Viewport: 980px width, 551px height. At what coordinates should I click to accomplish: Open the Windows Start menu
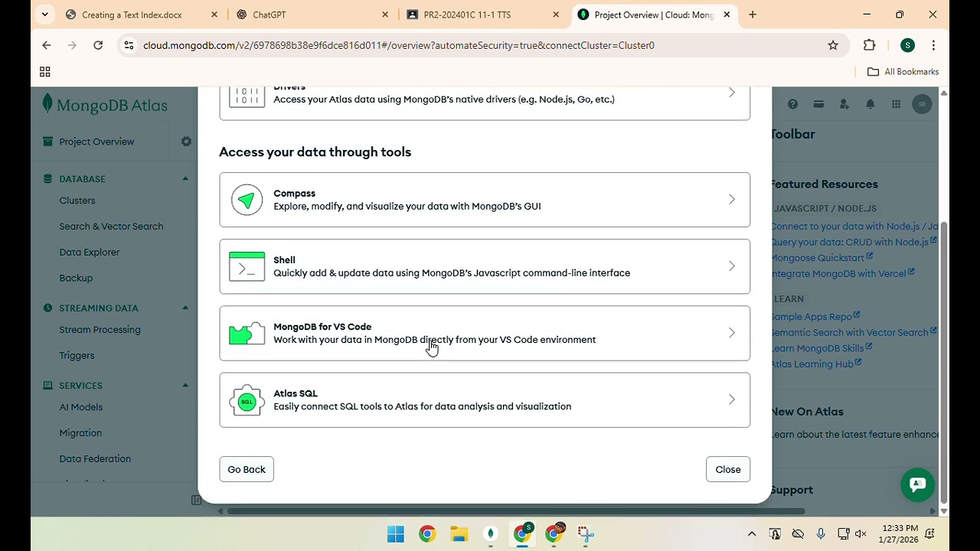pos(396,533)
